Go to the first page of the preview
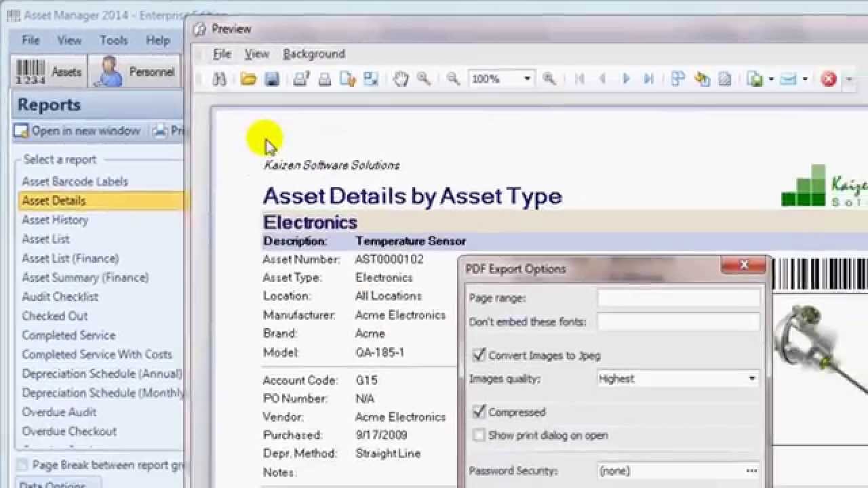The width and height of the screenshot is (868, 488). (x=579, y=79)
